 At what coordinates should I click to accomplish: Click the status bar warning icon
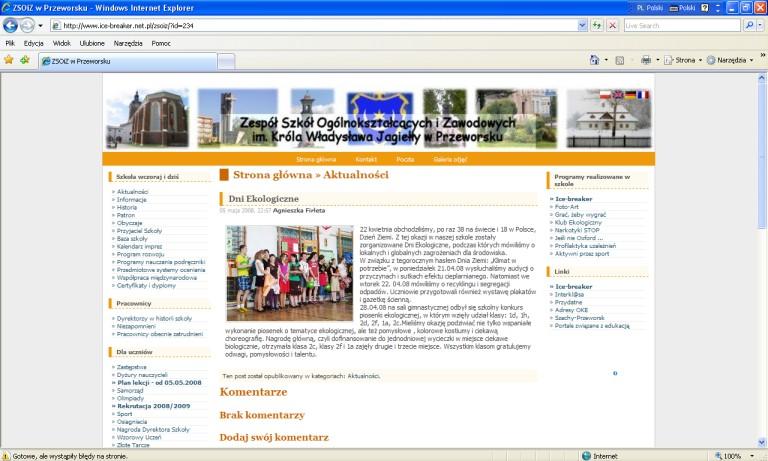pos(5,456)
